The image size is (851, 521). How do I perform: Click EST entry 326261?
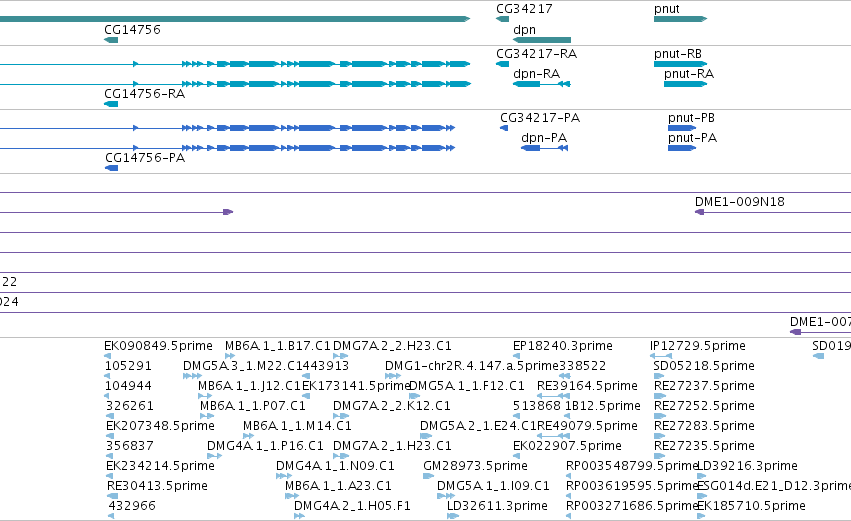[129, 406]
